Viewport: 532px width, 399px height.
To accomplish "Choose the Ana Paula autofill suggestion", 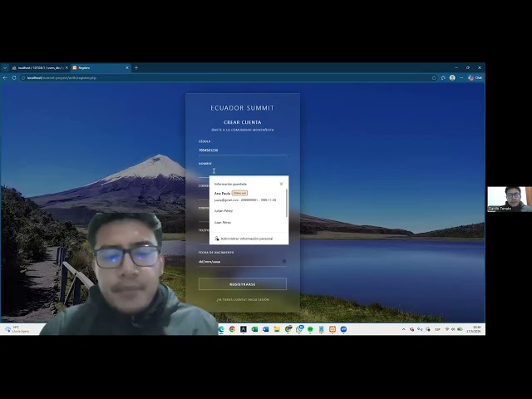I will click(x=248, y=196).
